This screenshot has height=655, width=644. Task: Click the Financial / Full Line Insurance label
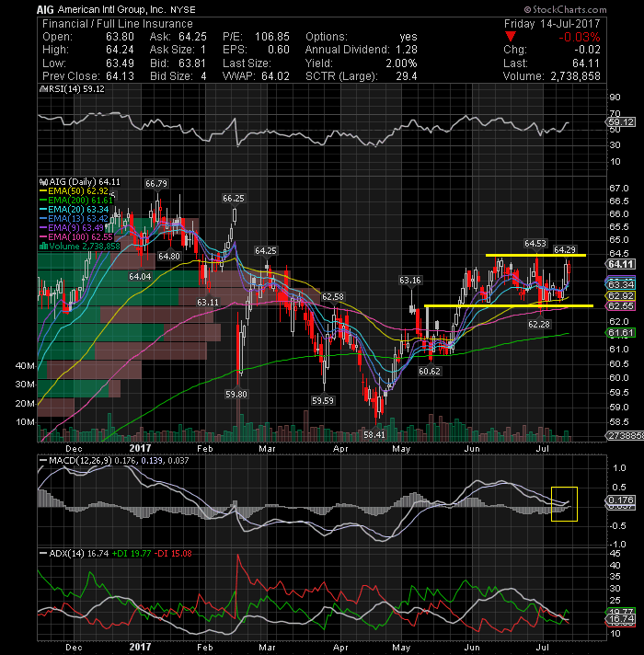coord(118,23)
